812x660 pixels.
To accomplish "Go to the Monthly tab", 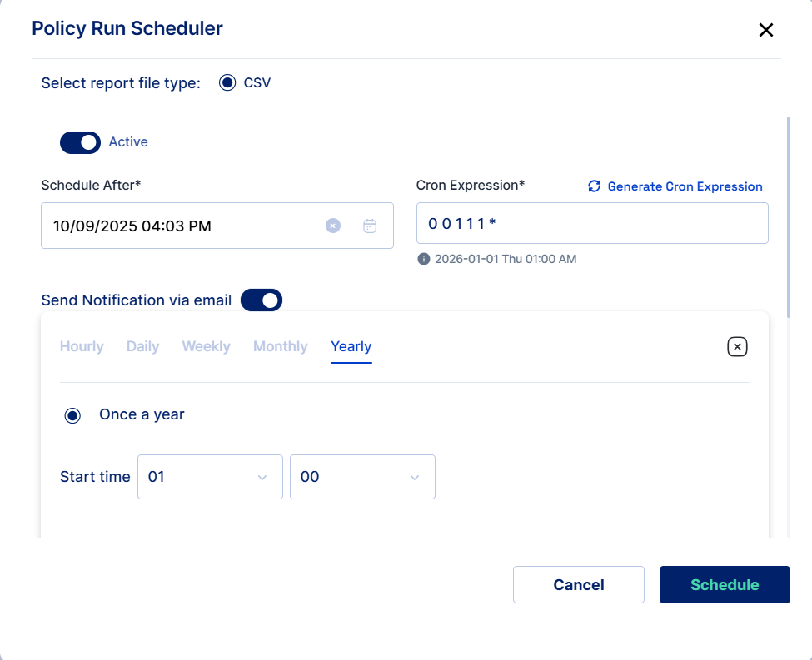I will point(280,346).
